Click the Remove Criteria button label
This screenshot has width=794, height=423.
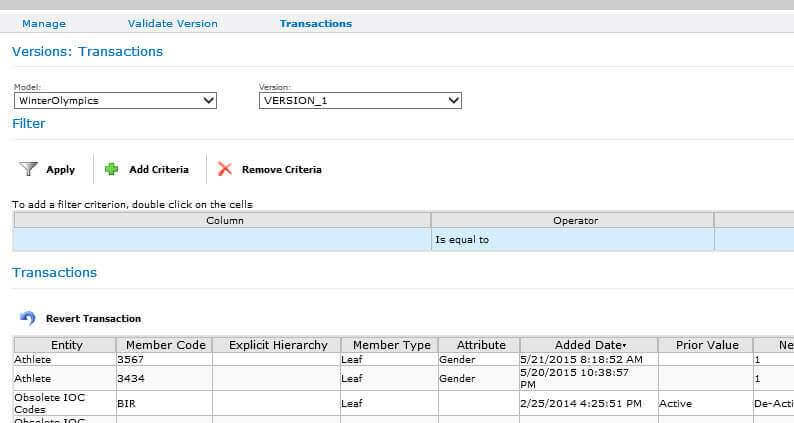(282, 170)
